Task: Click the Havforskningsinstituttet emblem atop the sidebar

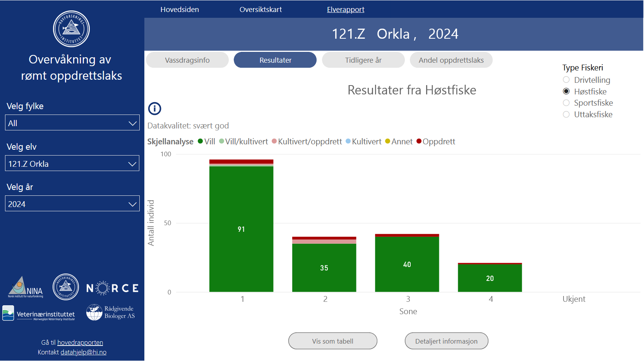Action: pyautogui.click(x=71, y=28)
